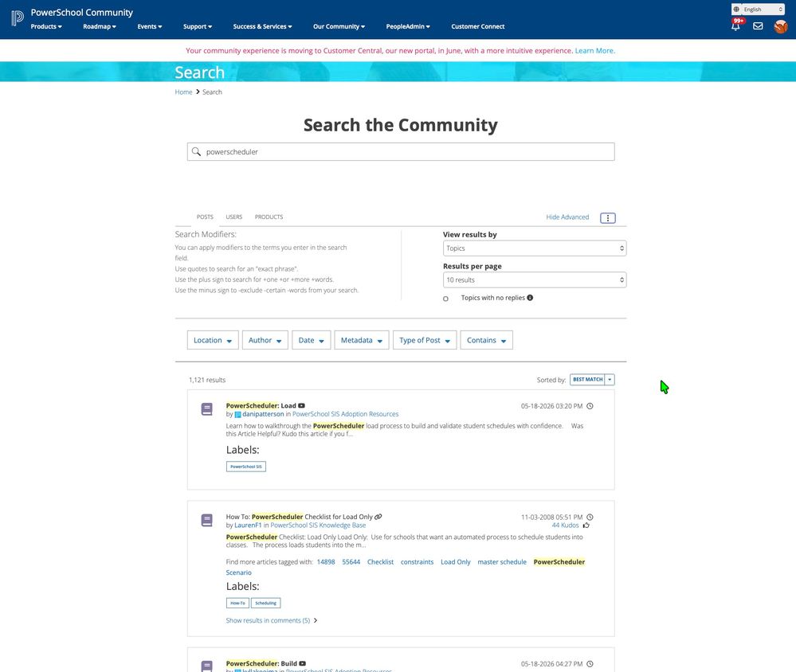796x672 pixels.
Task: Open the Products menu
Action: (46, 26)
